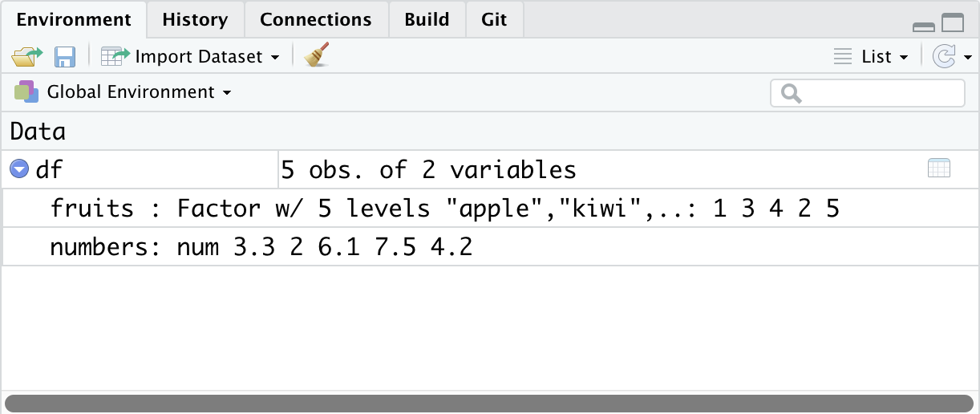Clear environment objects with the broom icon
This screenshot has height=414, width=980.
(318, 56)
